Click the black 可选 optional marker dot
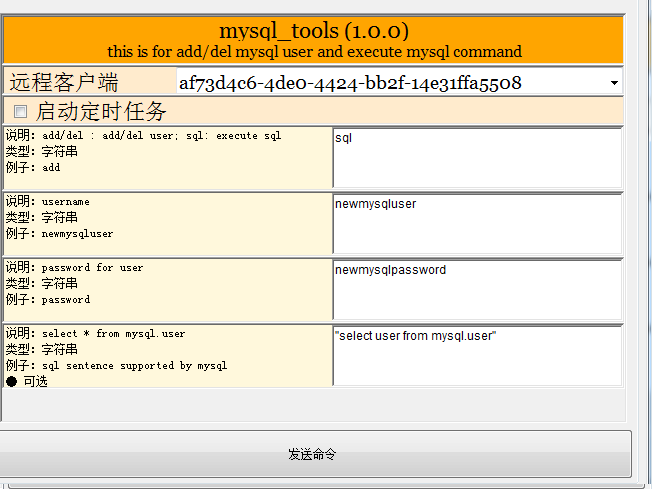Screen dimensions: 652x489 pyautogui.click(x=12, y=381)
